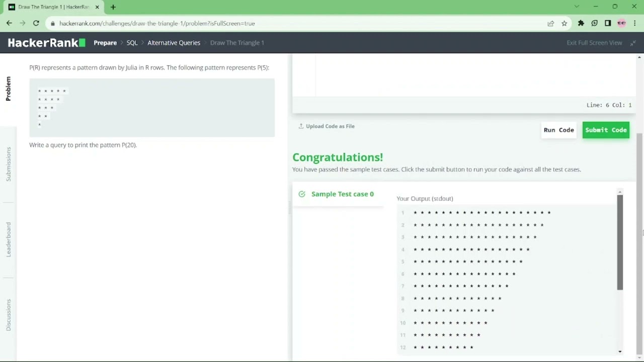644x362 pixels.
Task: Open the SQL breadcrumb link
Action: pyautogui.click(x=132, y=43)
